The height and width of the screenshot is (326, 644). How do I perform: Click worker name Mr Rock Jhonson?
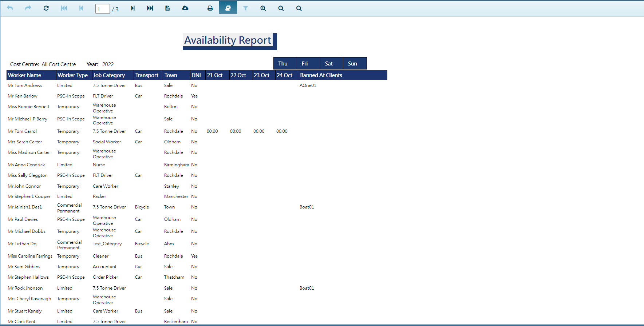point(25,288)
